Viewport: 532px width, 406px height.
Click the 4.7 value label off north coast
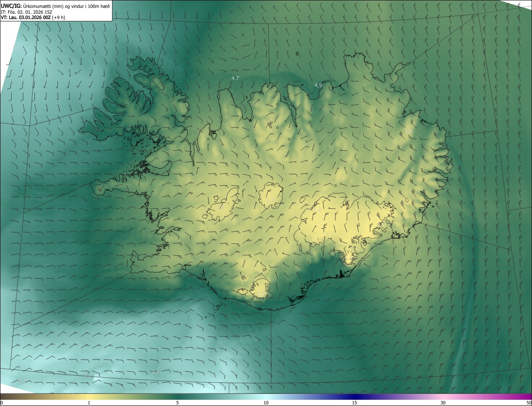click(235, 78)
